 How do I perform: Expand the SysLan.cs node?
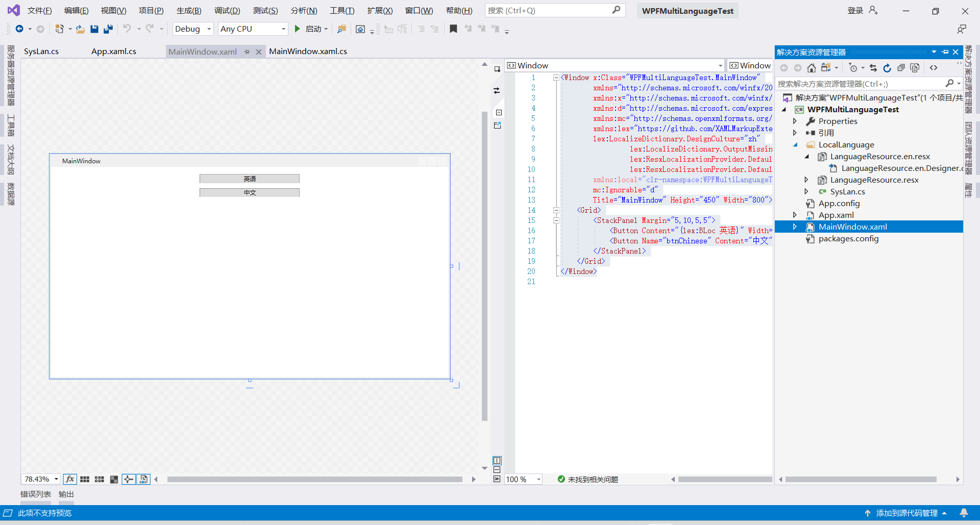(x=806, y=191)
